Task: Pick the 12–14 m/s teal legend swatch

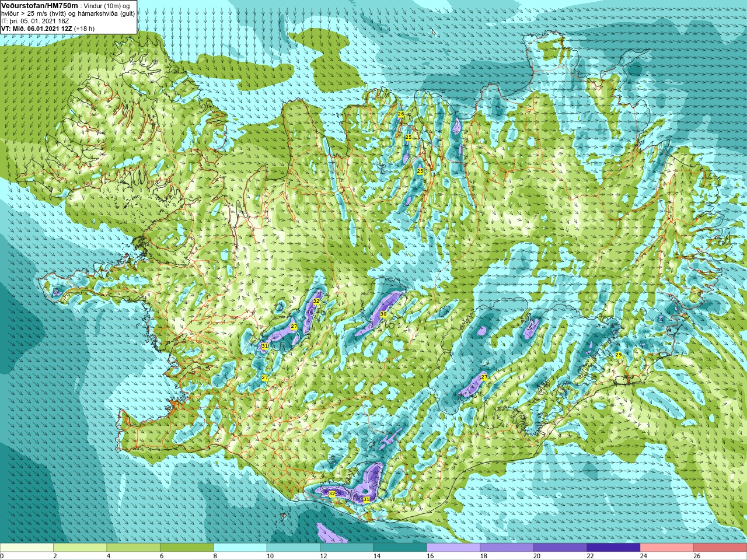Action: click(x=347, y=548)
